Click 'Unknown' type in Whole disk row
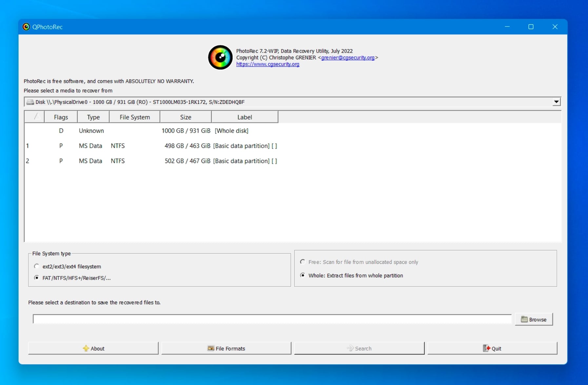588x385 pixels. click(91, 131)
